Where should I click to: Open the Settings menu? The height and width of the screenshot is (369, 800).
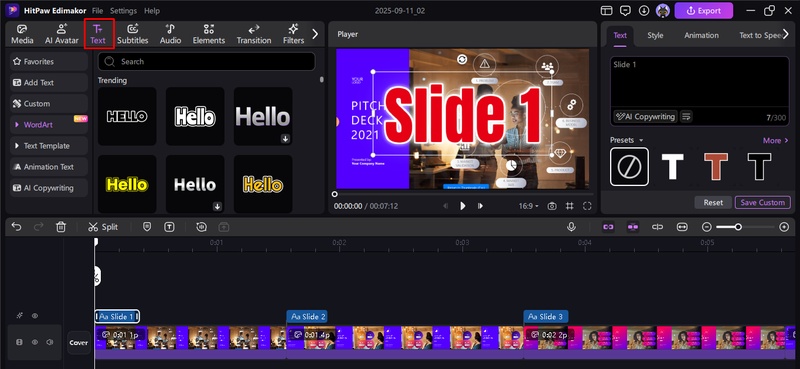tap(123, 11)
